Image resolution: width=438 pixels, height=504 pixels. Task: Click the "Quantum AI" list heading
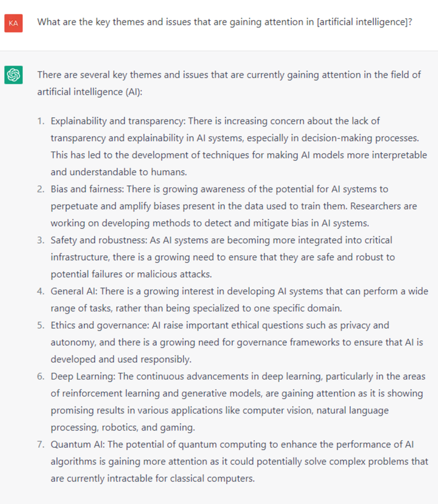pyautogui.click(x=77, y=445)
